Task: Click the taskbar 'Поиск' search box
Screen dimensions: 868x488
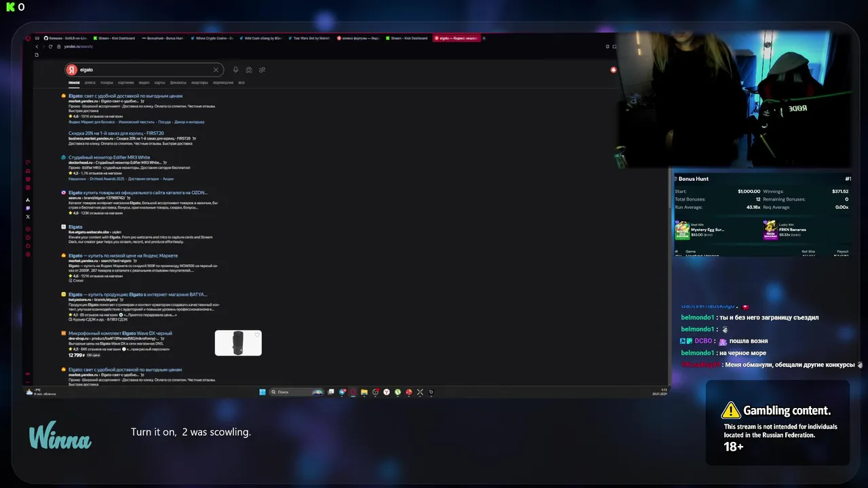Action: pos(296,392)
